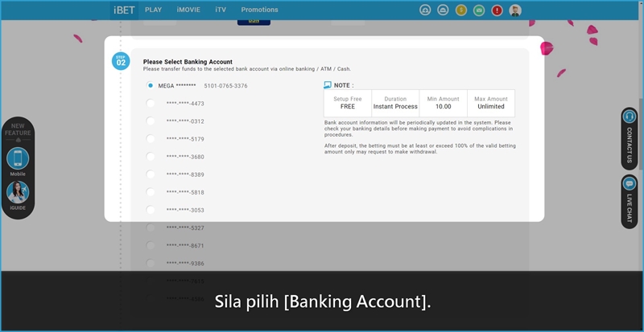
Task: Open the iTV menu item
Action: tap(221, 10)
